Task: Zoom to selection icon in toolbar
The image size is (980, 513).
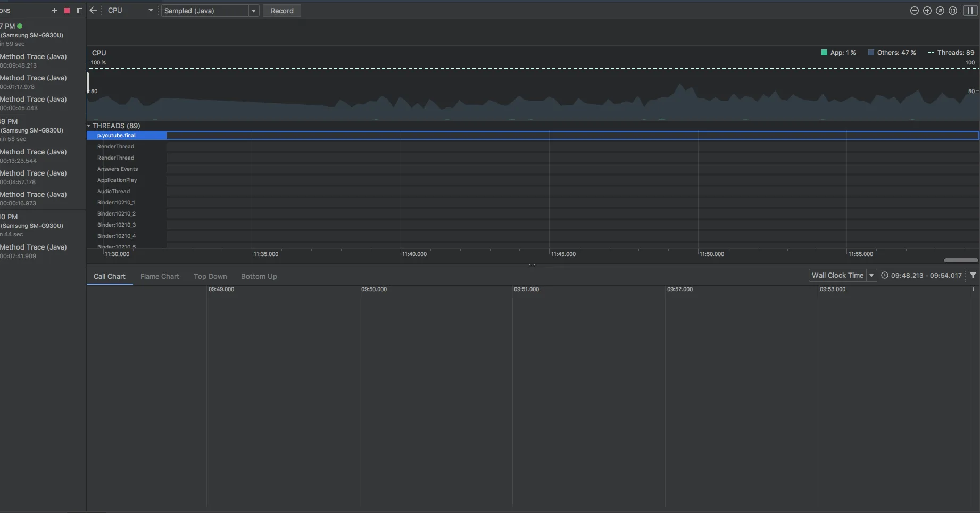Action: click(x=953, y=11)
